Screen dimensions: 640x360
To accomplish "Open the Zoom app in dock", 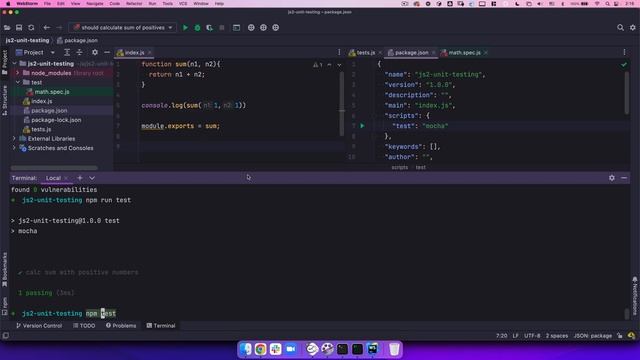I will click(x=291, y=349).
